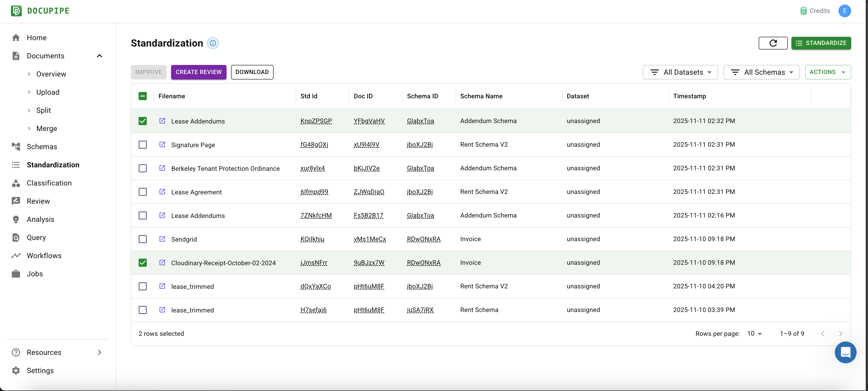This screenshot has height=391, width=868.
Task: Click the Timestamp column header
Action: (x=689, y=96)
